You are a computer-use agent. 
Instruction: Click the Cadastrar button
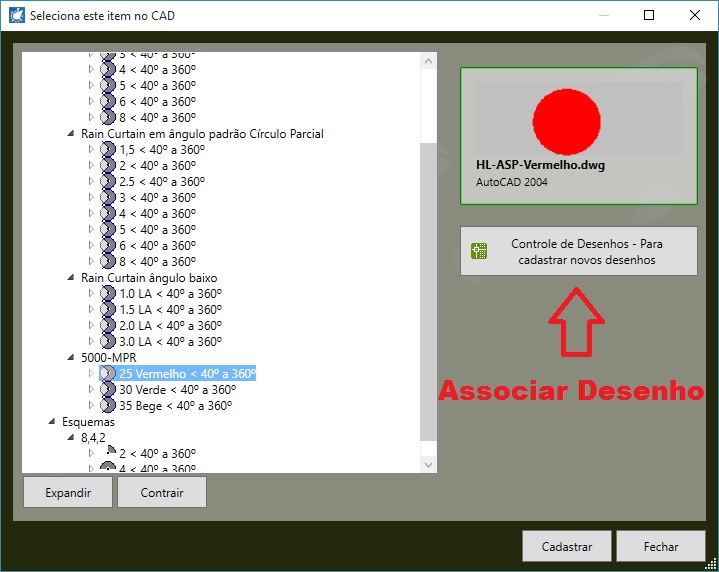click(x=566, y=547)
